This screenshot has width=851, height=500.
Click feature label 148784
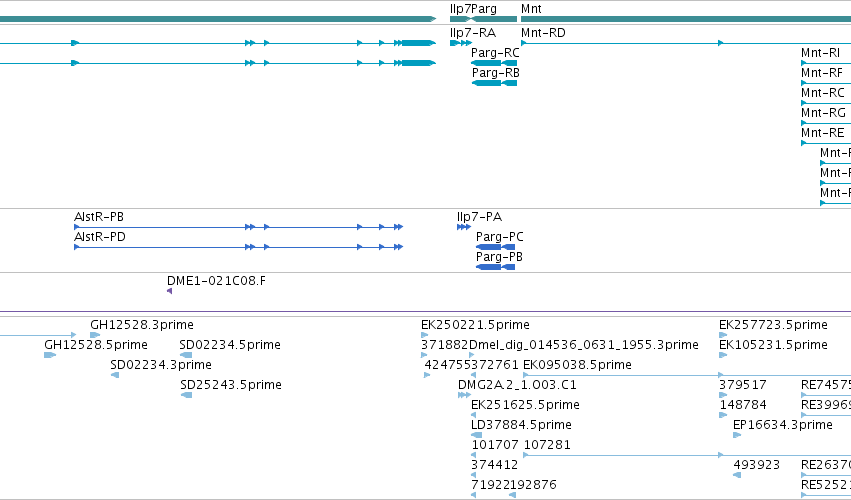pos(743,406)
